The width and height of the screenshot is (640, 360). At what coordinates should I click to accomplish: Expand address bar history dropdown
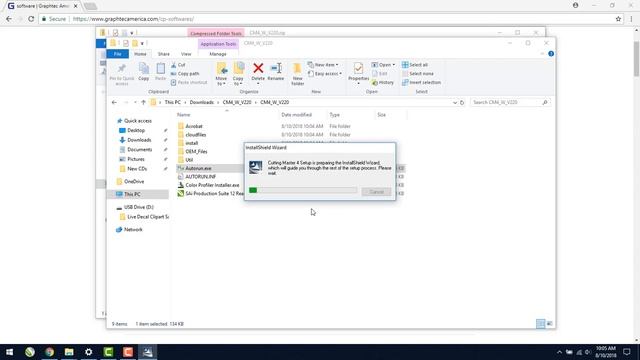point(455,102)
